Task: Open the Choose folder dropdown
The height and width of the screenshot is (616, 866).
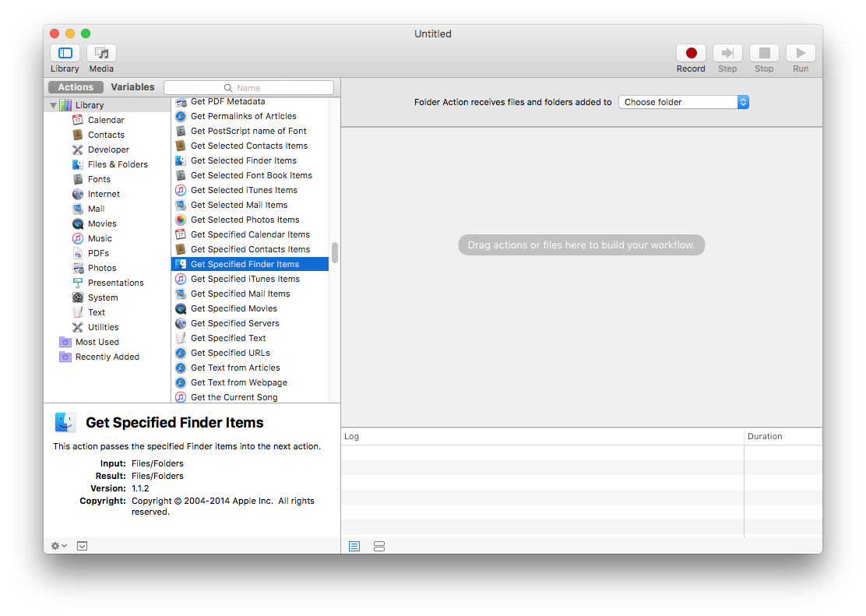Action: tap(684, 102)
